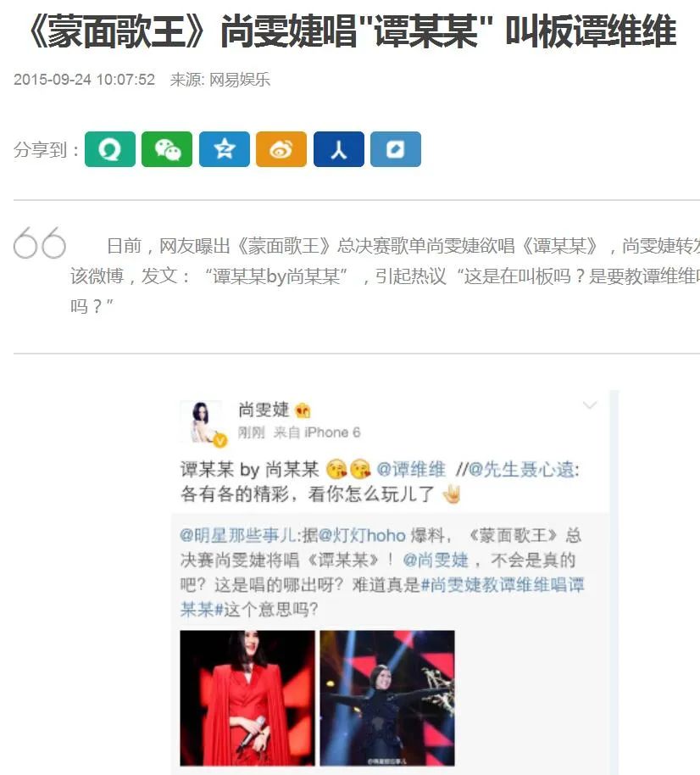
Task: Open the #尚雯婕教谭维维唱谭某某# hashtag
Action: point(382,597)
